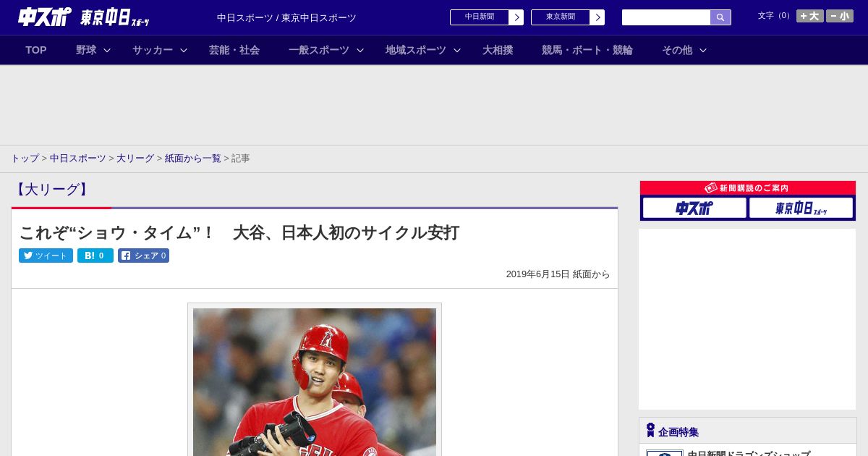This screenshot has height=456, width=868.
Task: Open the 大相撲 menu item
Action: pyautogui.click(x=498, y=50)
